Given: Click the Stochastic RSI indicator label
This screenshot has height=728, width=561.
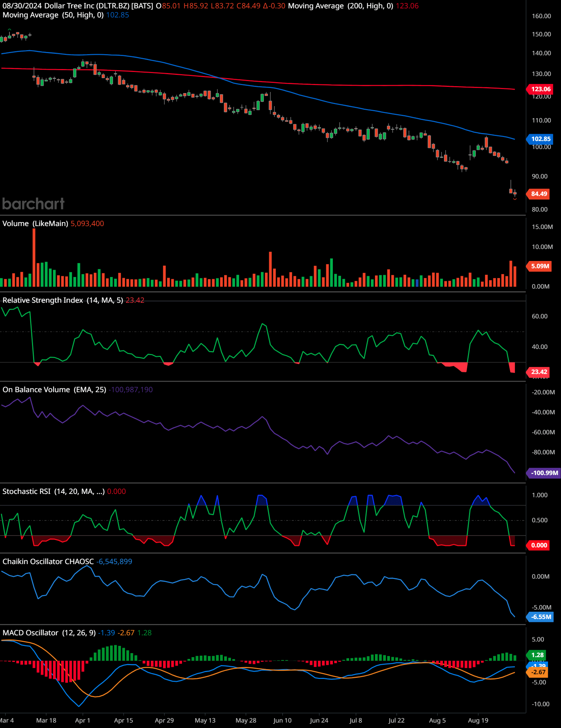Looking at the screenshot, I should point(54,491).
